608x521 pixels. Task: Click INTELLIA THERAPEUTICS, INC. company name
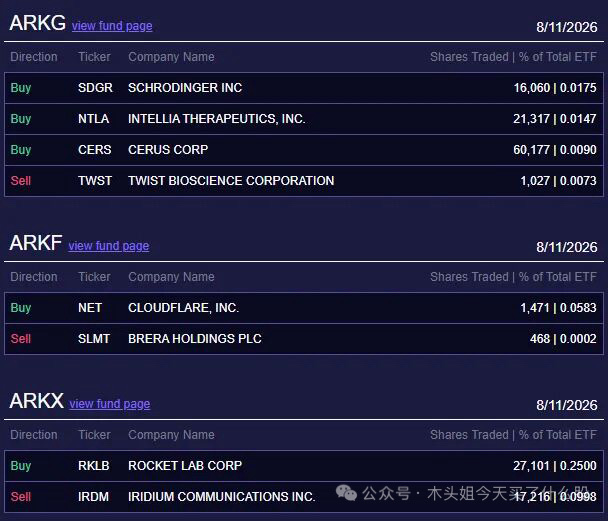pos(217,119)
